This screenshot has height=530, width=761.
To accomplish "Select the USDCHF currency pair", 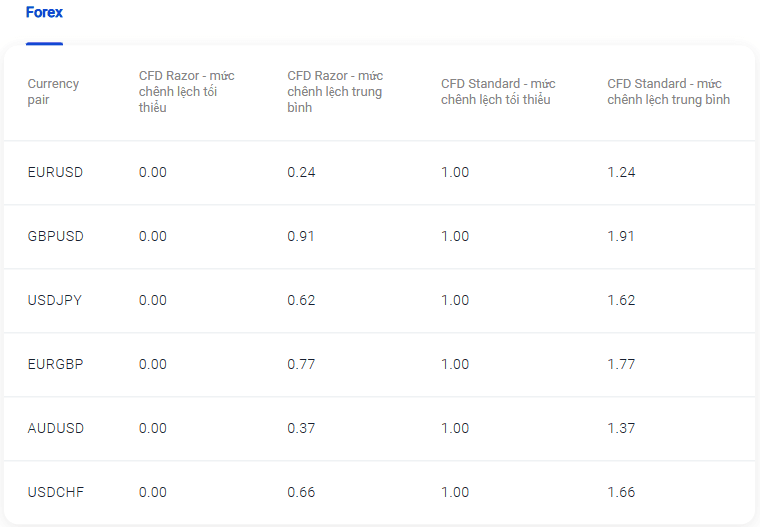I will click(x=56, y=493).
